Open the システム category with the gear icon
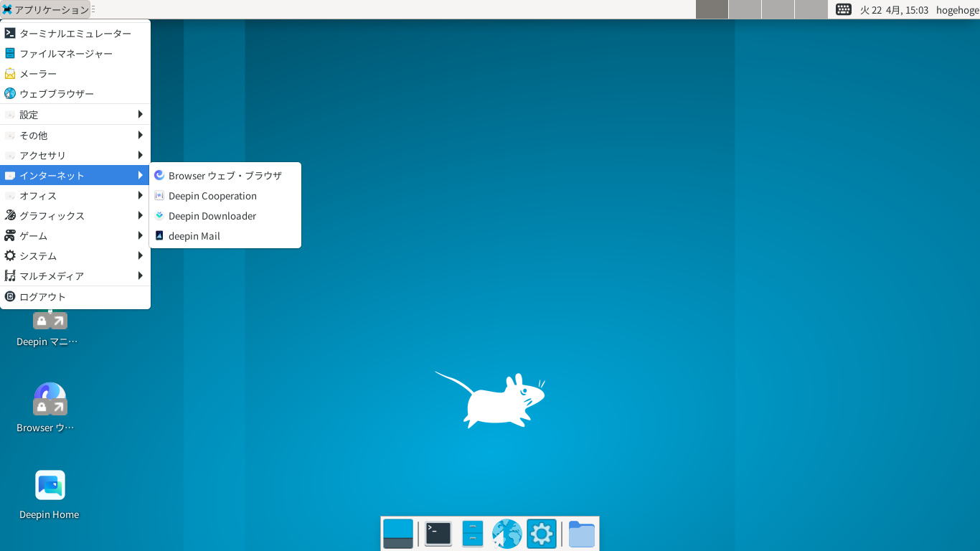Viewport: 980px width, 551px height. pos(75,255)
